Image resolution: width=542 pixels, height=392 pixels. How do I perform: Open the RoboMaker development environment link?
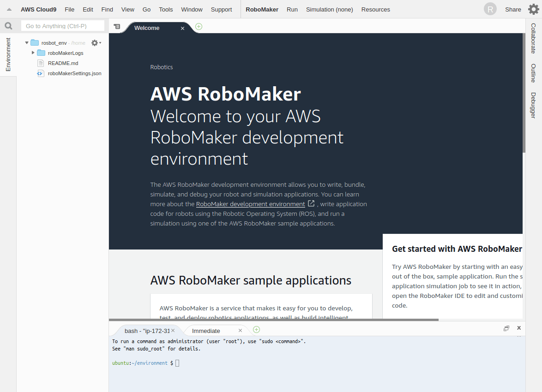tap(250, 204)
